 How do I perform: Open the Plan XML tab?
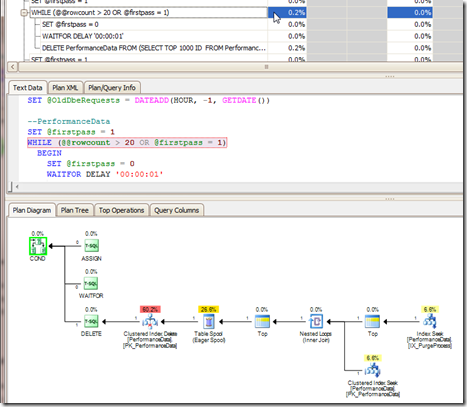tap(65, 88)
